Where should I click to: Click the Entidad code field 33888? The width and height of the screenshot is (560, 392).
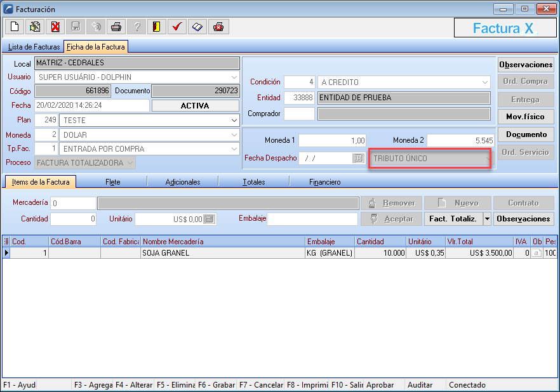299,98
